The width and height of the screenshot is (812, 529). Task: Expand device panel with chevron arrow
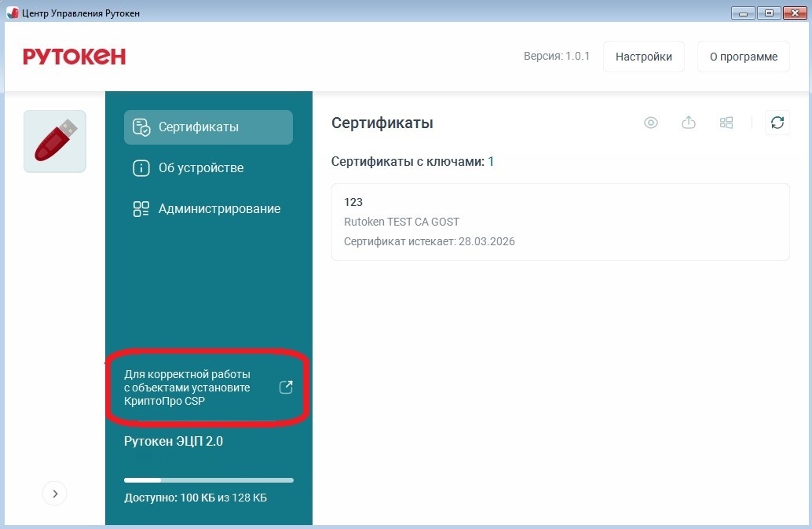(x=55, y=494)
